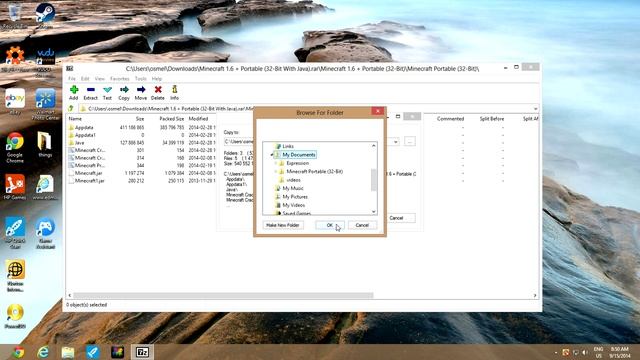
Task: Open File Explorer from the taskbar
Action: (x=68, y=352)
